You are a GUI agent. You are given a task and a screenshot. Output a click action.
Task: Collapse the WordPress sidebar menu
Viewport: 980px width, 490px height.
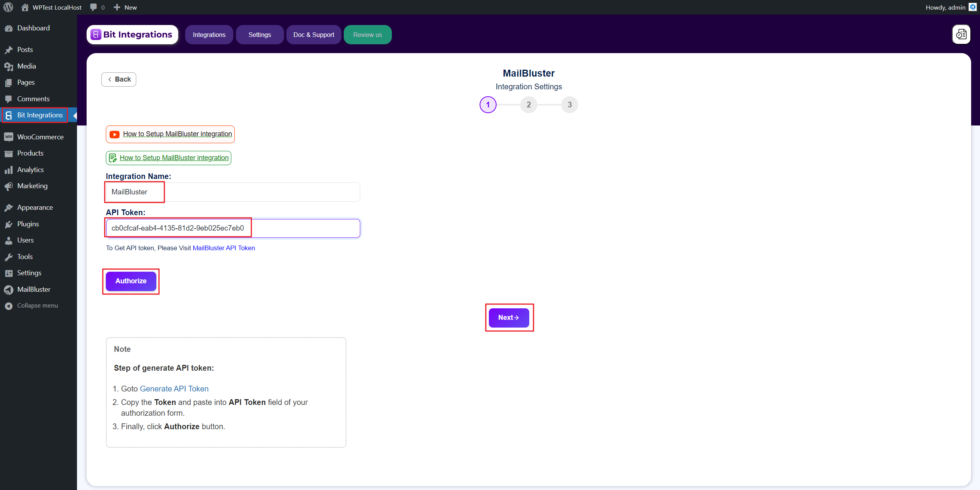(x=37, y=305)
